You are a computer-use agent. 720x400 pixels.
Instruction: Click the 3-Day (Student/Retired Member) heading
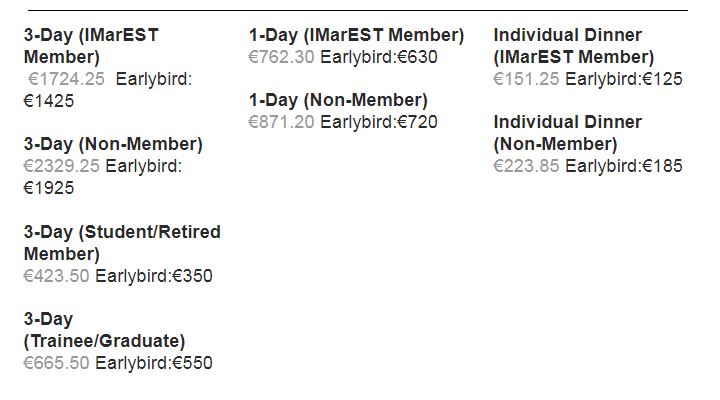click(122, 243)
